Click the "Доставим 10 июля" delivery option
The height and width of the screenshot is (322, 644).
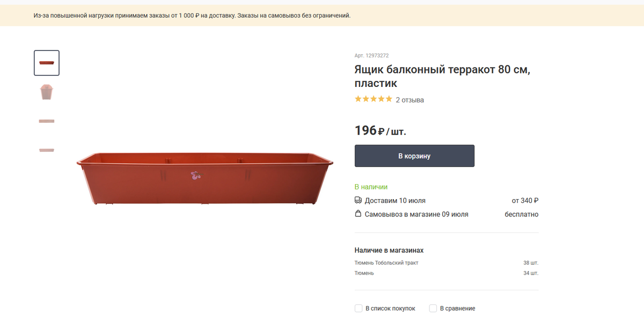click(x=395, y=201)
